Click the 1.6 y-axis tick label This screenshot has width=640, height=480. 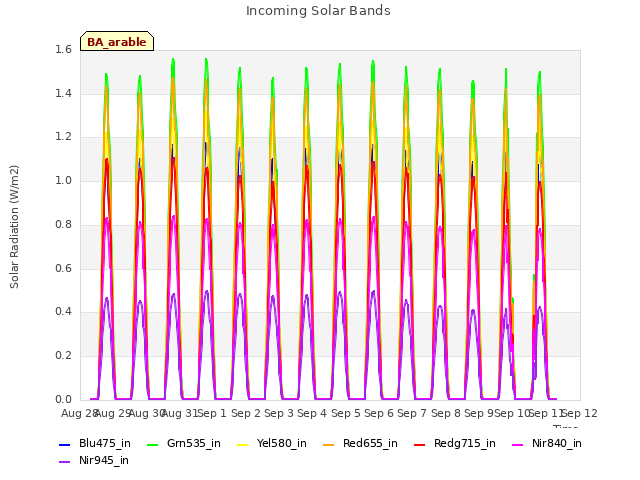(63, 50)
